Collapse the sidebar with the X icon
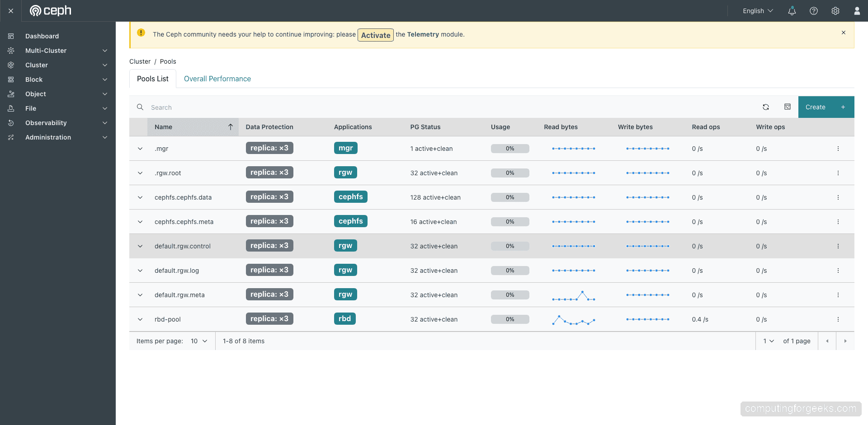 point(10,11)
